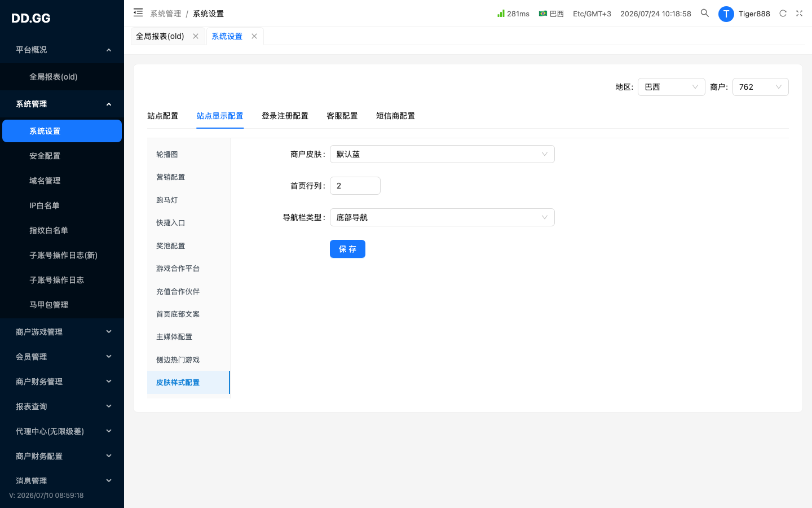
Task: Expand the 商户游戏管理 menu
Action: coord(62,332)
